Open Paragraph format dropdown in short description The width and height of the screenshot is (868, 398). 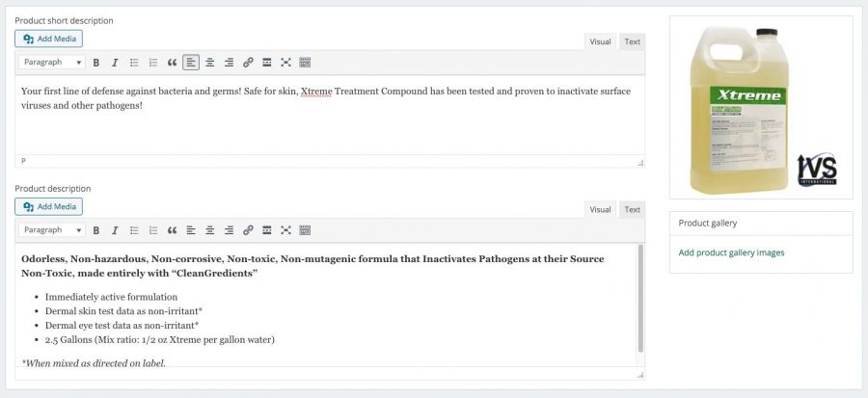tap(52, 63)
